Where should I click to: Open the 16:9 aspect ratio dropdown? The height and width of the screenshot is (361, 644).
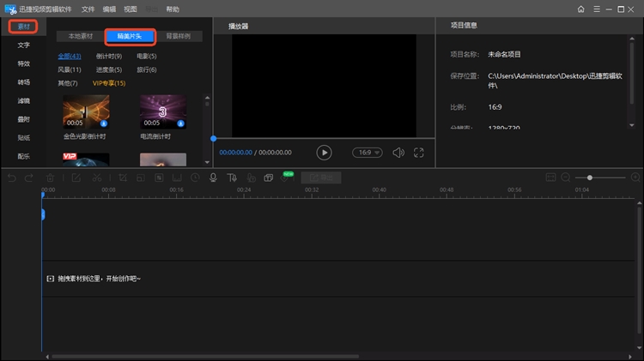(x=368, y=153)
